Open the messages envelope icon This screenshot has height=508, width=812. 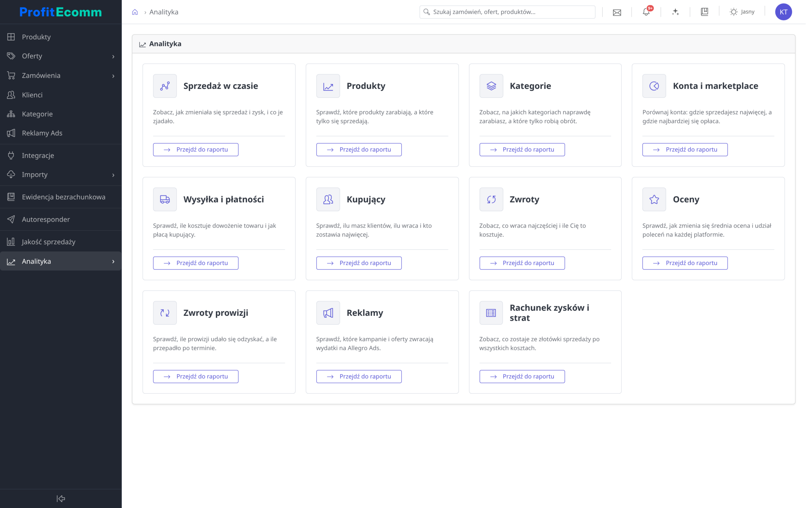click(x=617, y=12)
